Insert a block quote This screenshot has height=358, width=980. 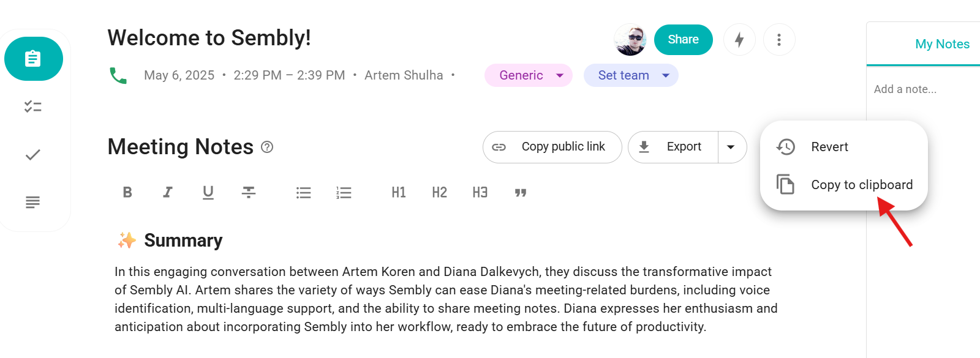(x=521, y=193)
